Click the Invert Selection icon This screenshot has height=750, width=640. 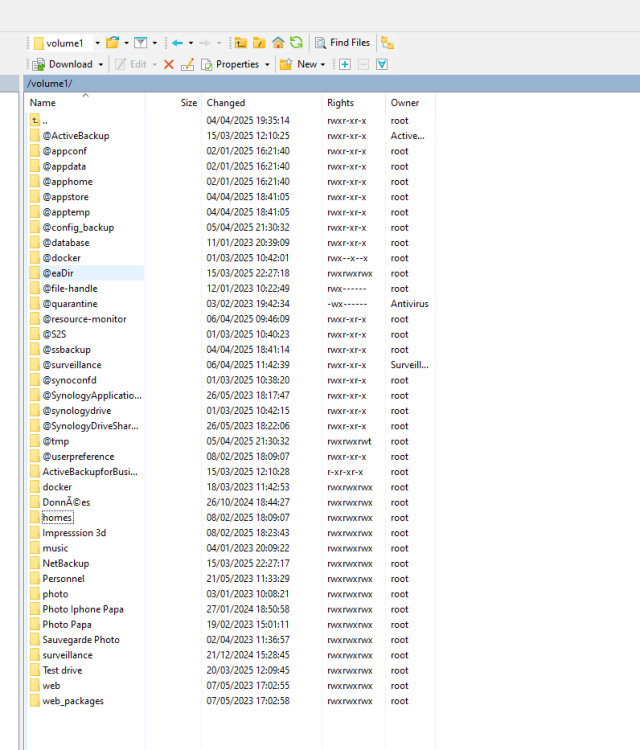pos(382,64)
